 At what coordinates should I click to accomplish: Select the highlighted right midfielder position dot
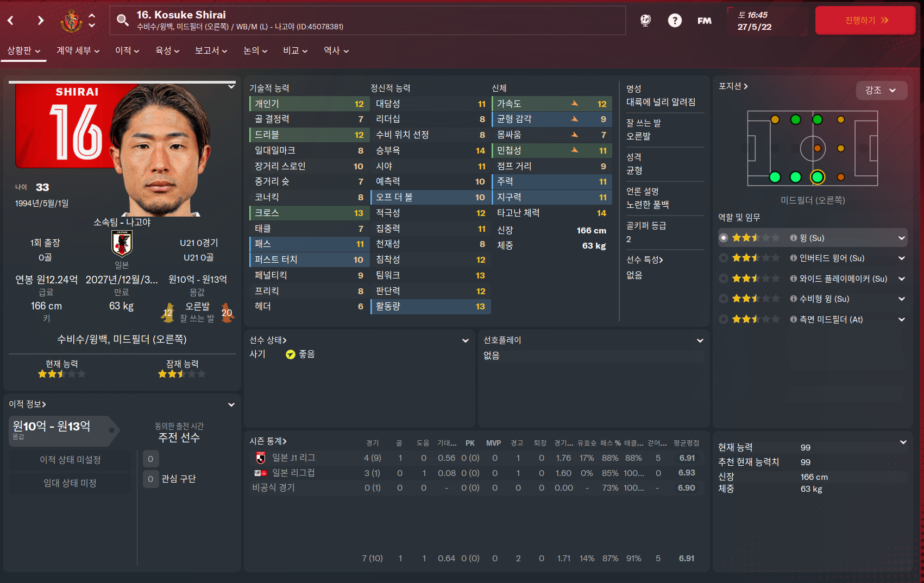818,177
